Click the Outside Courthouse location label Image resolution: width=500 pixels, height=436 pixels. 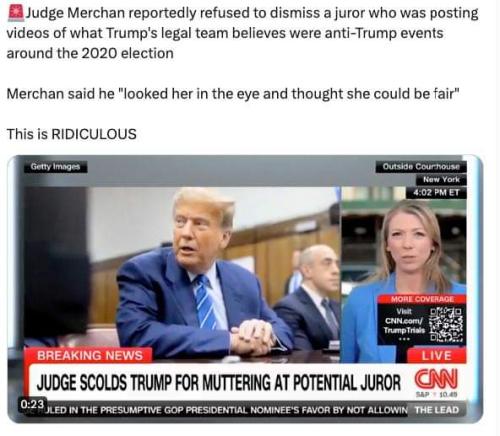(x=421, y=166)
